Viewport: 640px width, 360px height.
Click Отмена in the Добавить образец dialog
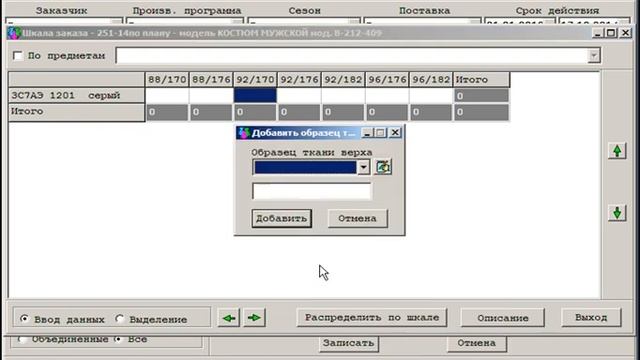[358, 218]
